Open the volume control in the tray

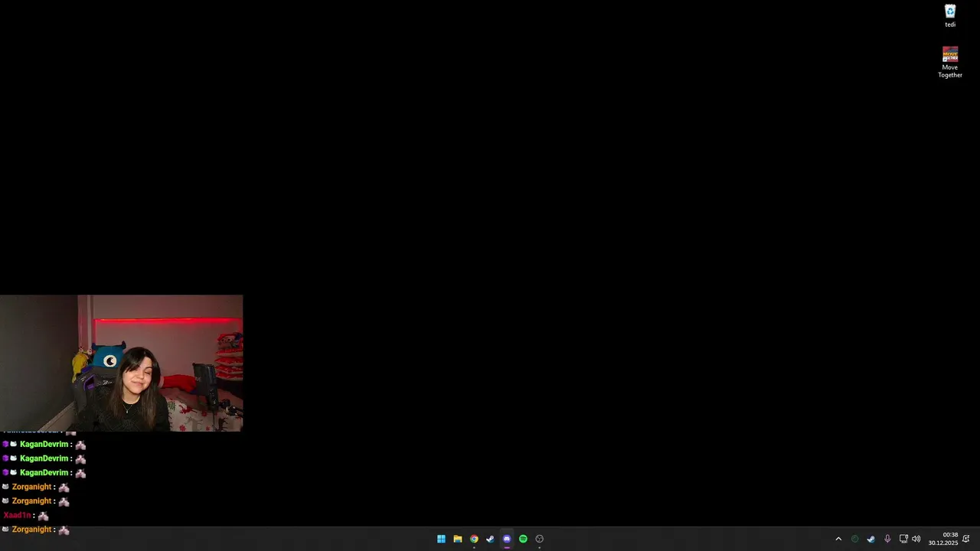point(916,539)
